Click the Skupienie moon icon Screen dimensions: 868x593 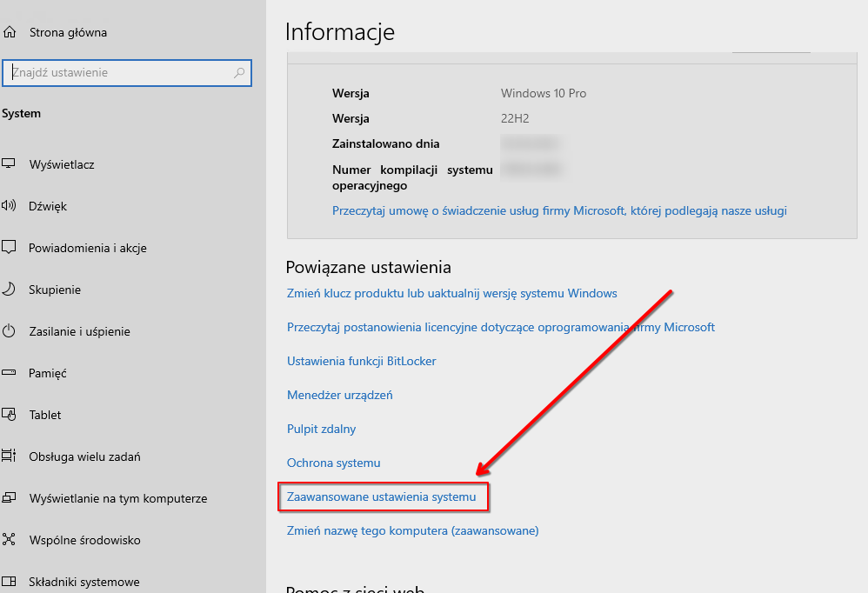coord(9,290)
